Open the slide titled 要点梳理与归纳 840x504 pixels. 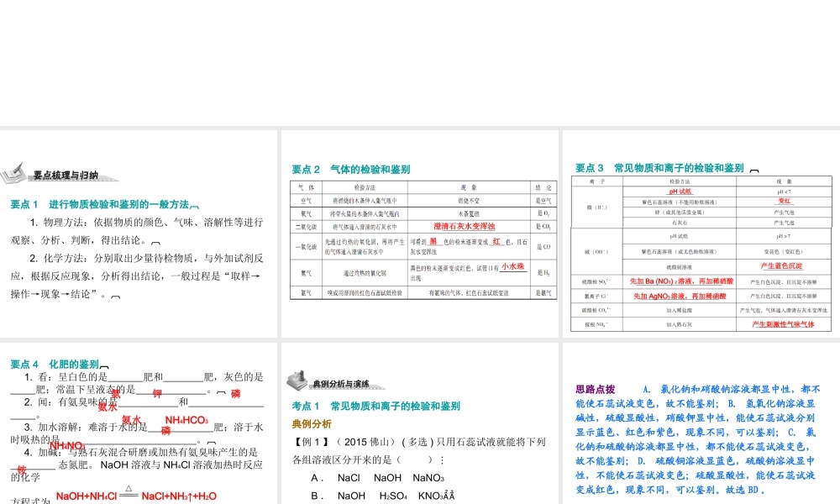click(x=139, y=234)
